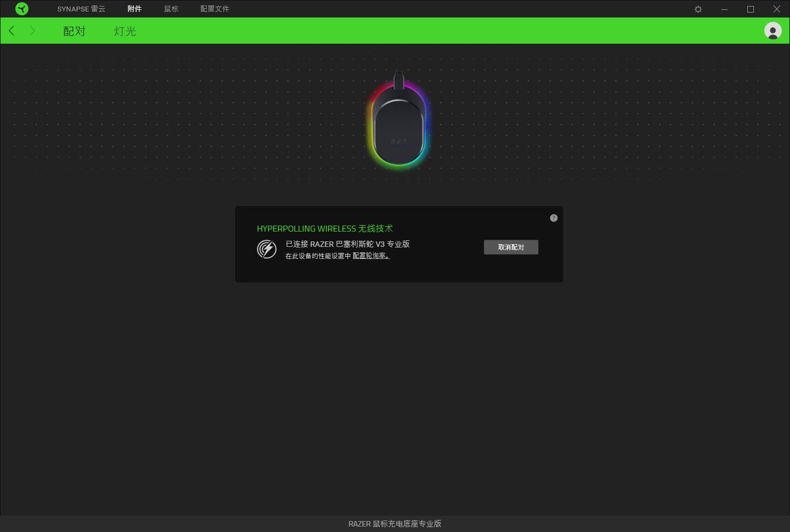Select the 附件 tab

point(134,9)
